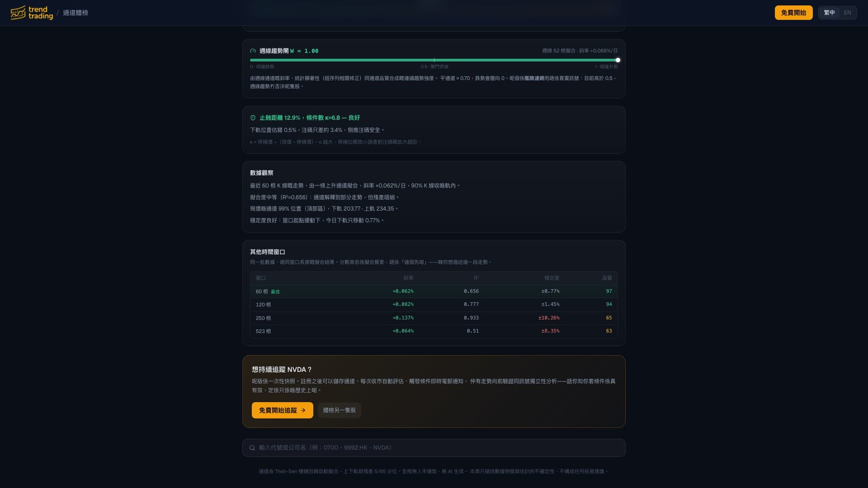Click R² value 0.51

click(473, 331)
